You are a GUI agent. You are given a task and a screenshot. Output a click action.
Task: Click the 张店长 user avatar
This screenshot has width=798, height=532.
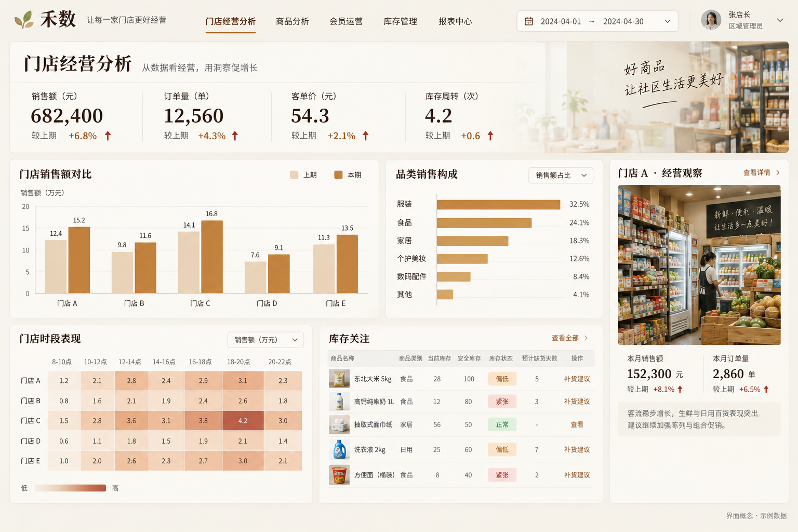(711, 20)
